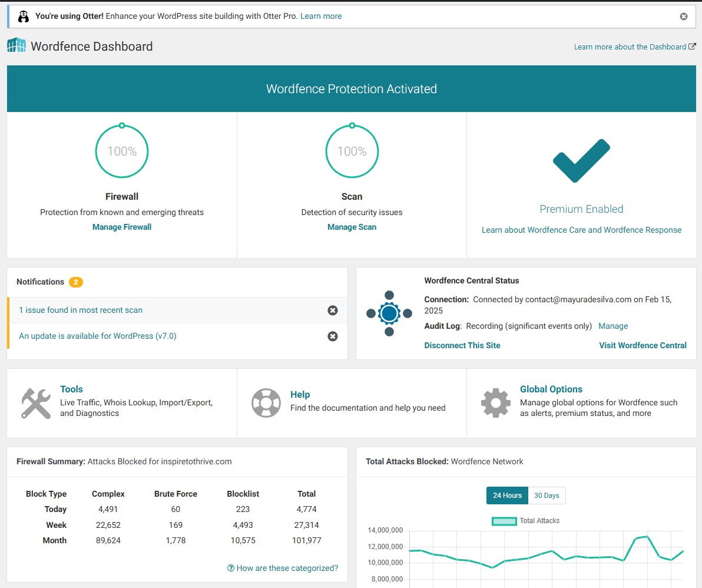Dismiss the Otter Pro notice
Screen dimensions: 702x588
coord(683,16)
